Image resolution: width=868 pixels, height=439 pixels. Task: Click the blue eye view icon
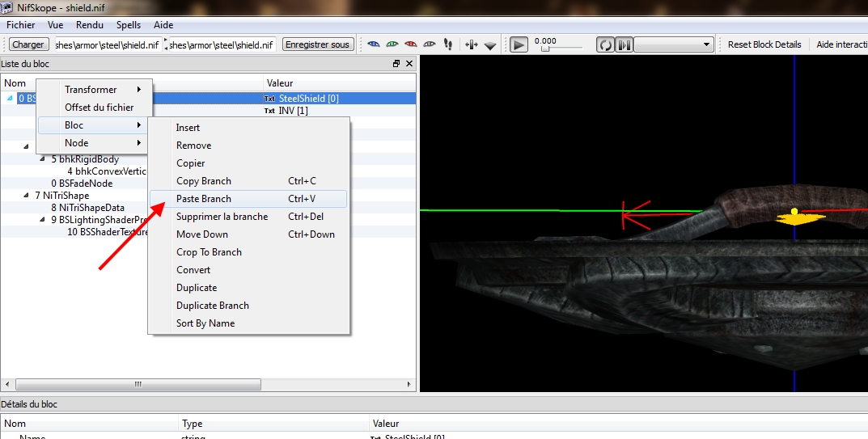tap(374, 44)
